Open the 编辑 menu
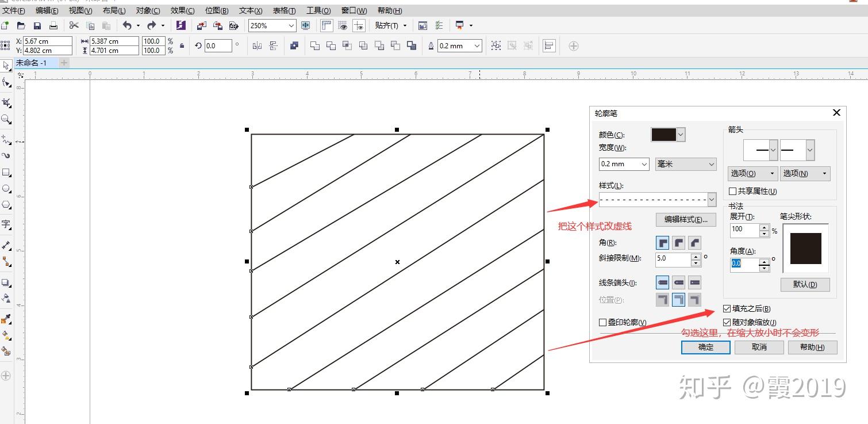The width and height of the screenshot is (868, 424). (x=47, y=11)
